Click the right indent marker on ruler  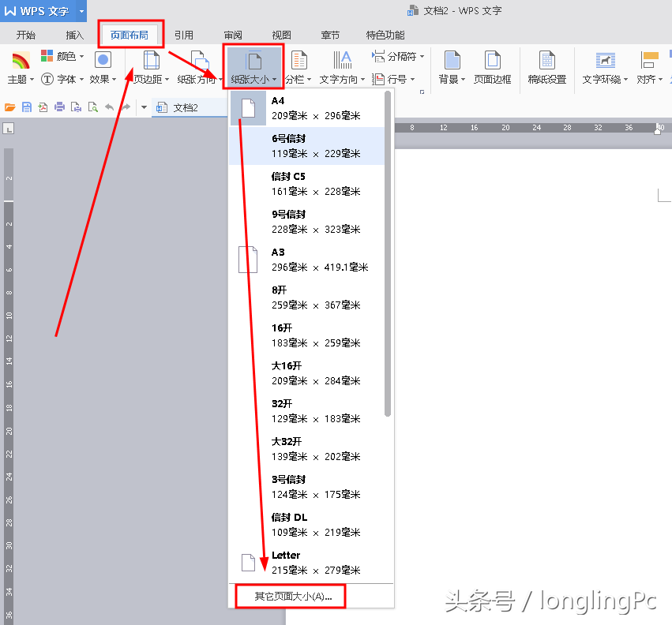(x=658, y=130)
